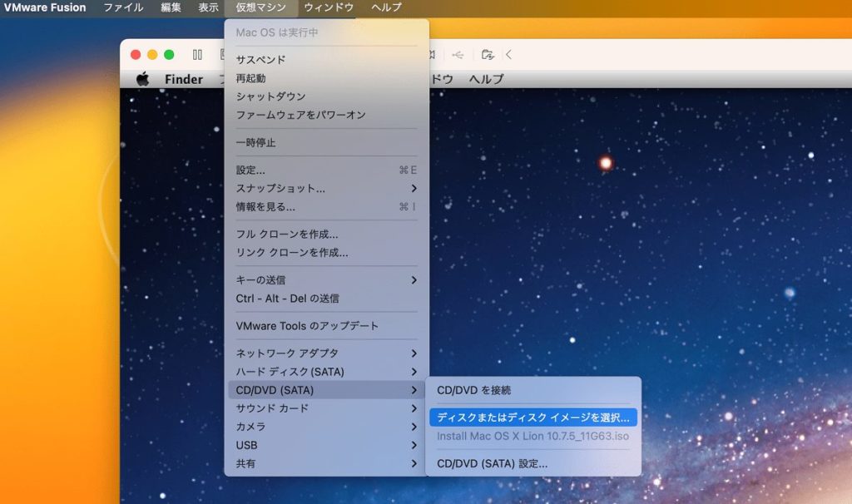Image resolution: width=852 pixels, height=504 pixels.
Task: Select ファームウェアをパワーオン
Action: [x=326, y=115]
